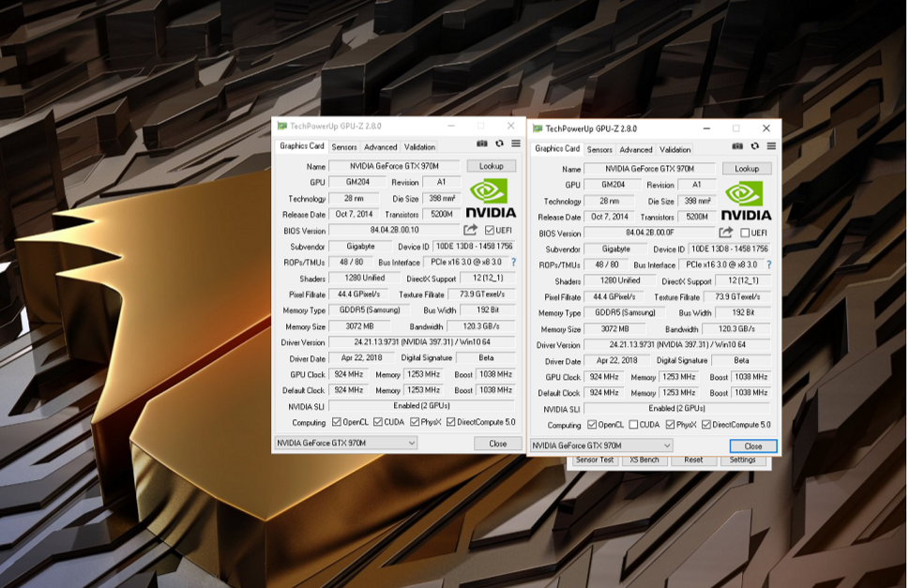Click BIOS Version field 84.04.2B.00.10
909x588 pixels.
(394, 230)
